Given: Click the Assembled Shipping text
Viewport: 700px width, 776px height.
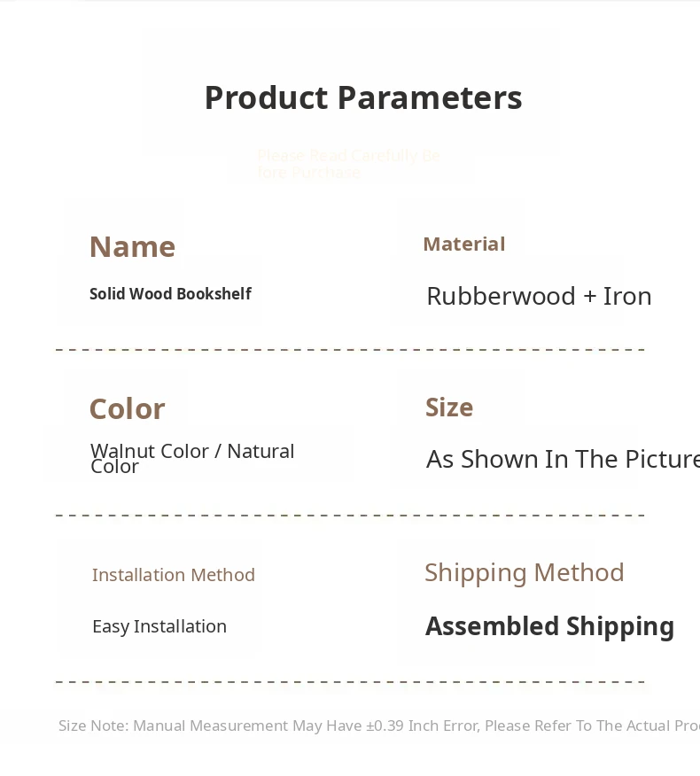Looking at the screenshot, I should click(x=549, y=626).
